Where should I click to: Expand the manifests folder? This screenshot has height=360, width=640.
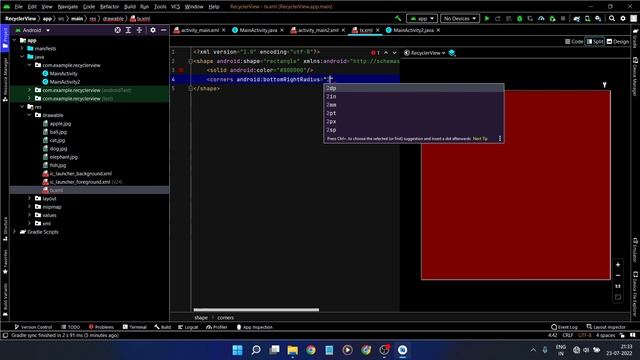[22, 49]
